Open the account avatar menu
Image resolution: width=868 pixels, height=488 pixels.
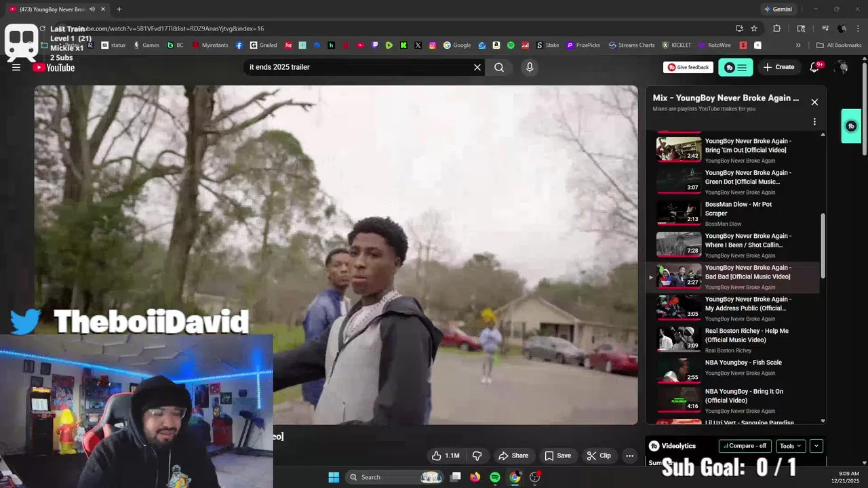[842, 67]
